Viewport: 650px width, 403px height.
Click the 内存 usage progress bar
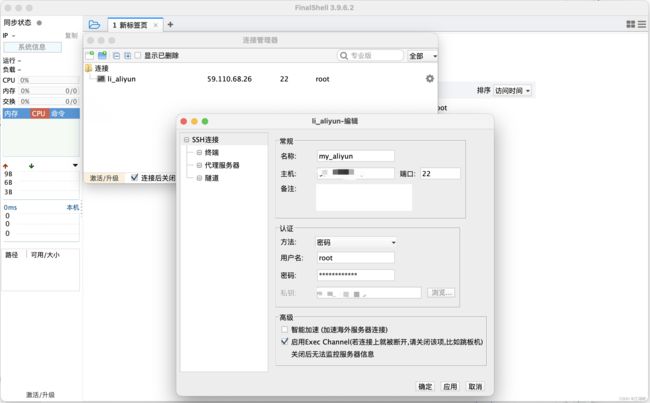coord(49,91)
